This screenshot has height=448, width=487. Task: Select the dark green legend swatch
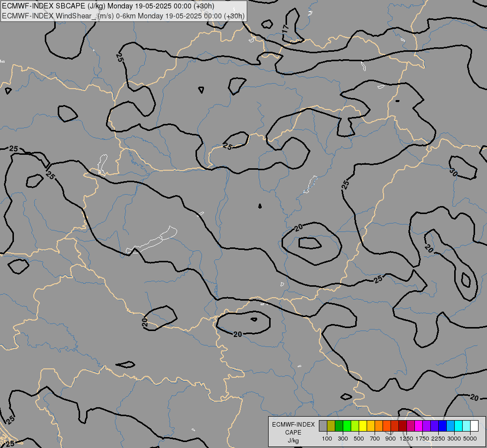pos(339,426)
